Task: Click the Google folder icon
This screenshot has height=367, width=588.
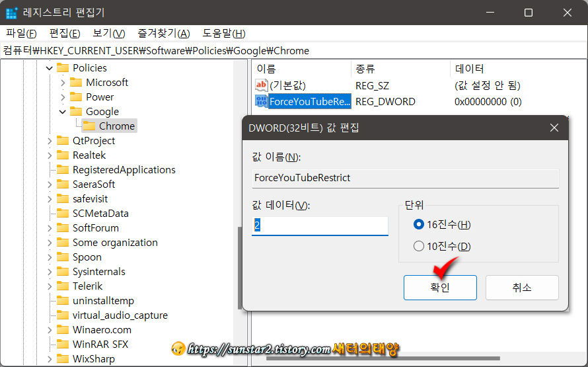Action: click(x=76, y=112)
